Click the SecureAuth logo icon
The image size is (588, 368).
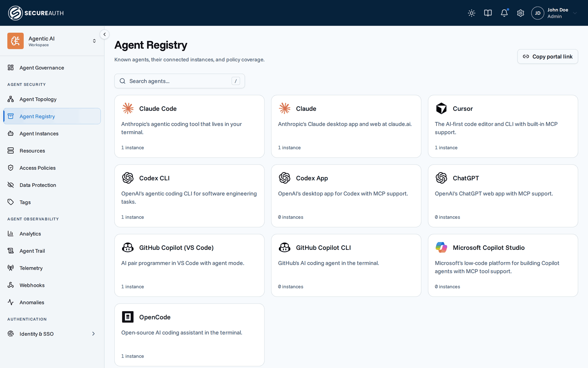[16, 13]
